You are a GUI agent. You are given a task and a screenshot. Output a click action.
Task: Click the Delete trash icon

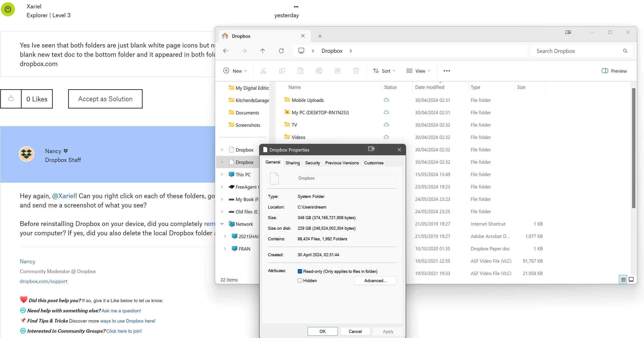[356, 71]
